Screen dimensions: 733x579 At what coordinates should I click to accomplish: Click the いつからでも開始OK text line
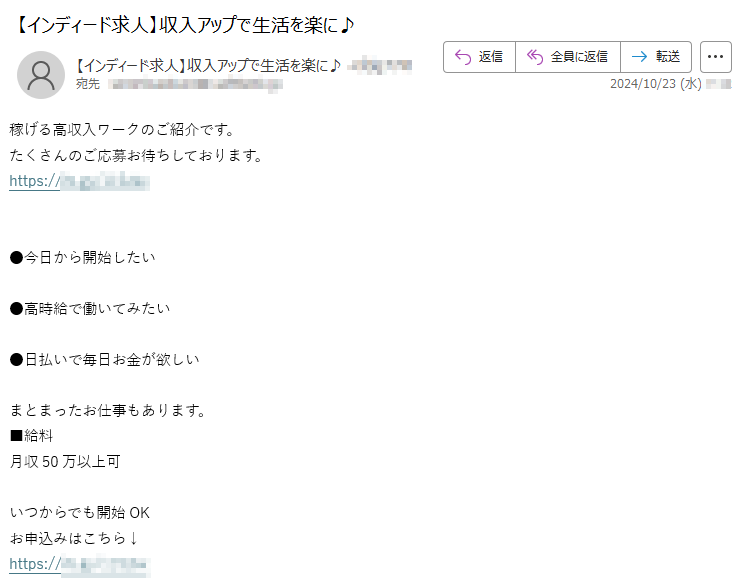tap(79, 513)
